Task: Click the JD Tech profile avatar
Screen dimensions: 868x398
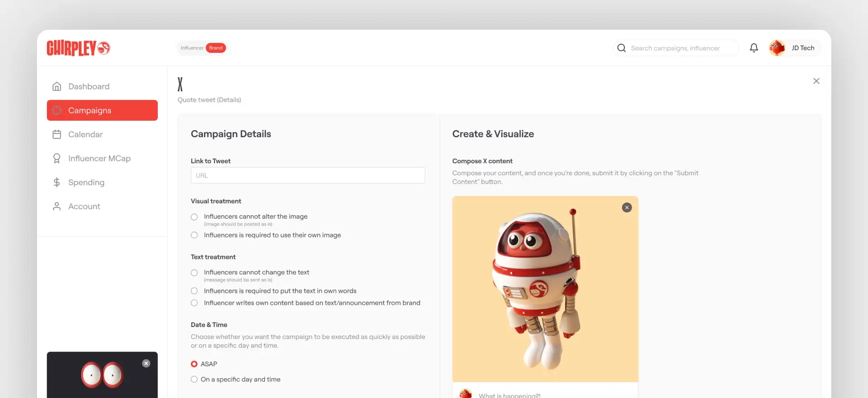Action: pos(777,48)
